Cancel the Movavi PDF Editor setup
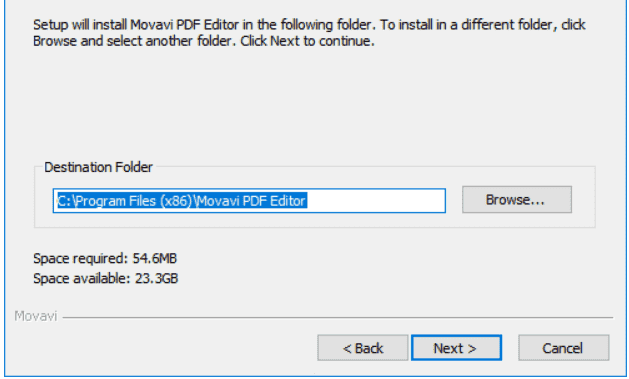629x379 pixels. coord(563,348)
